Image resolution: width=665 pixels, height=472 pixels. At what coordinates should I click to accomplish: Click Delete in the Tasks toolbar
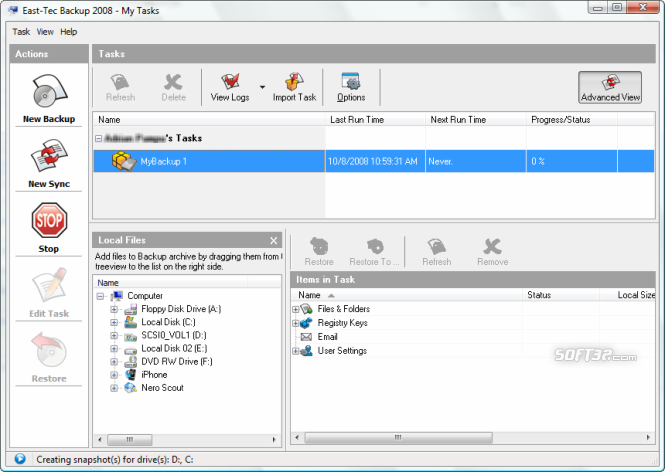173,88
